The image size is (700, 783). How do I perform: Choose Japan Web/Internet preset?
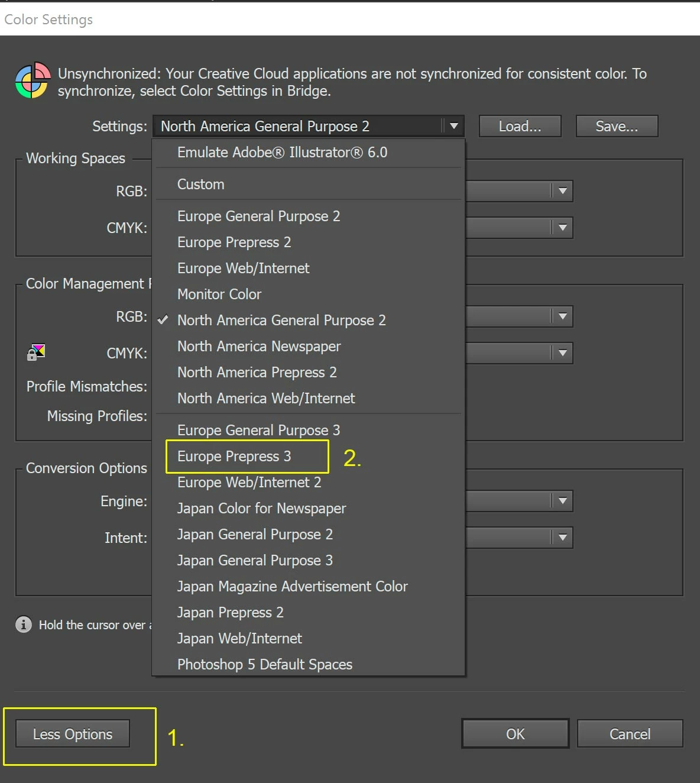click(x=308, y=639)
